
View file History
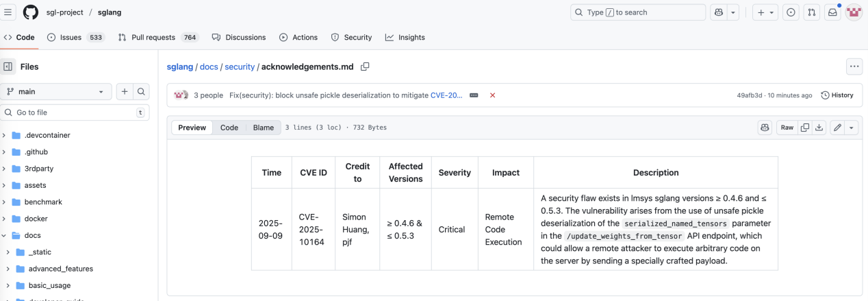[837, 95]
